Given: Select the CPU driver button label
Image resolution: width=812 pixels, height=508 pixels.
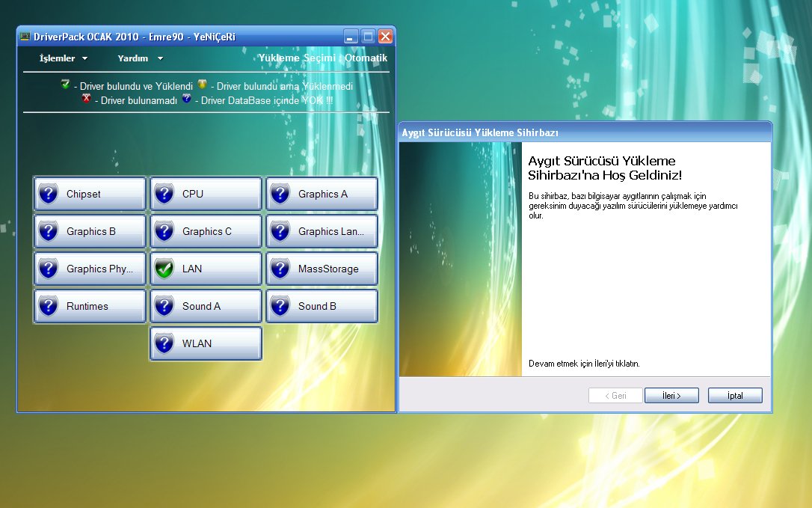Looking at the screenshot, I should pos(193,194).
